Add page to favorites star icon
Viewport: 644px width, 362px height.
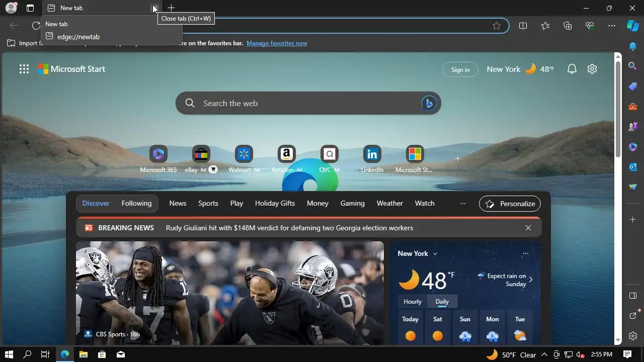point(497,26)
